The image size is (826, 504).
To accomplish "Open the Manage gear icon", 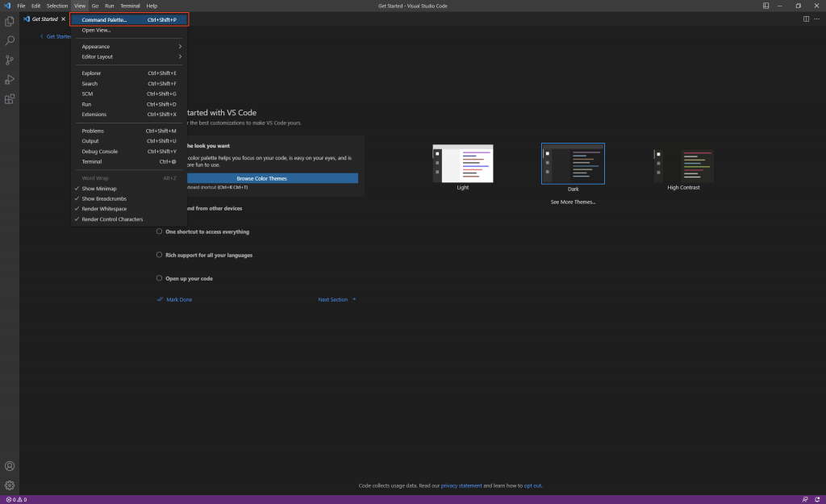I will tap(10, 485).
